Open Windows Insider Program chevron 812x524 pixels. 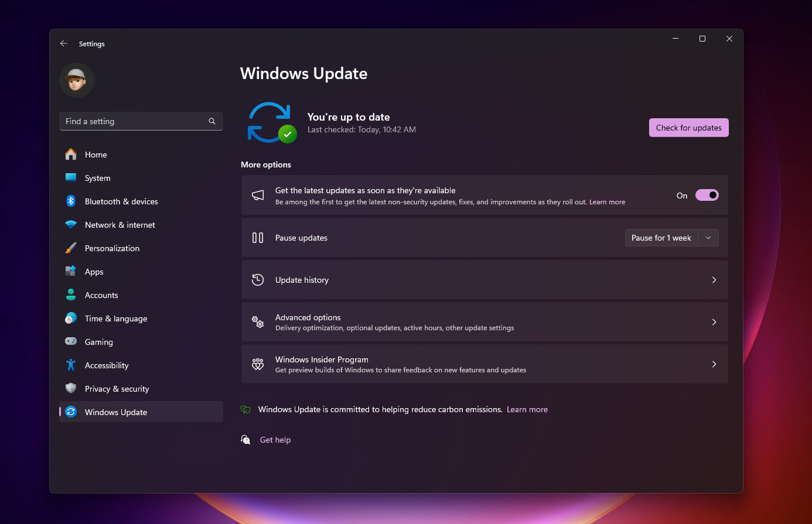[714, 364]
